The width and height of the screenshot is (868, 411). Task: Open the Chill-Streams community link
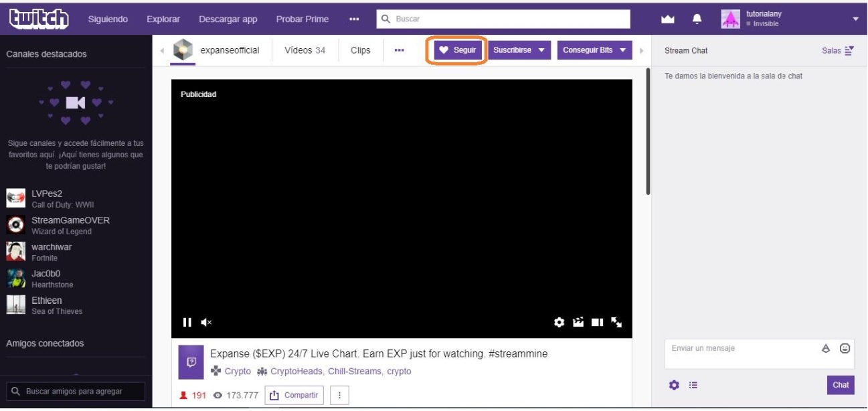tap(355, 371)
